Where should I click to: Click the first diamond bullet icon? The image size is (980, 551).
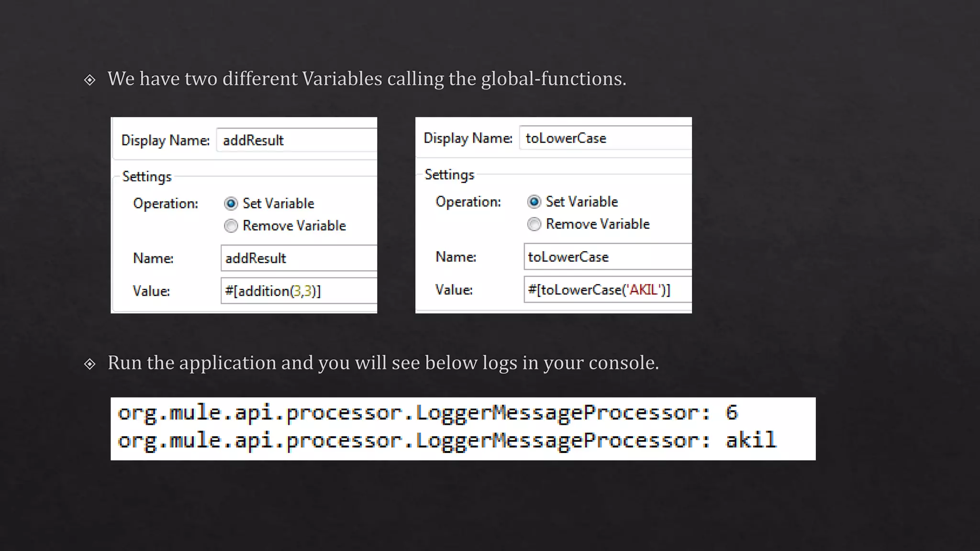[89, 80]
